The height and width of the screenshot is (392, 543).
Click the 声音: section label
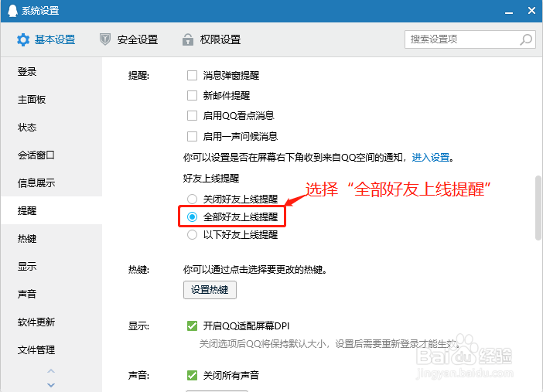coord(138,375)
